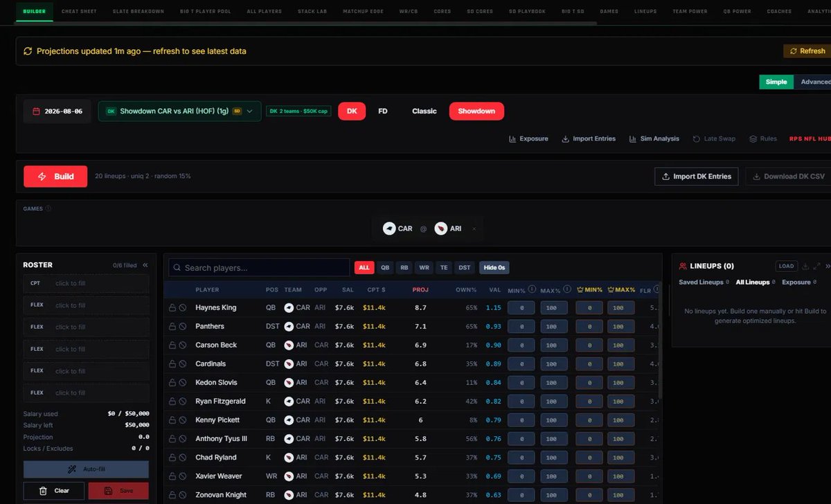Click the calendar icon in the date field
Viewport: 831px width, 504px height.
(x=36, y=111)
